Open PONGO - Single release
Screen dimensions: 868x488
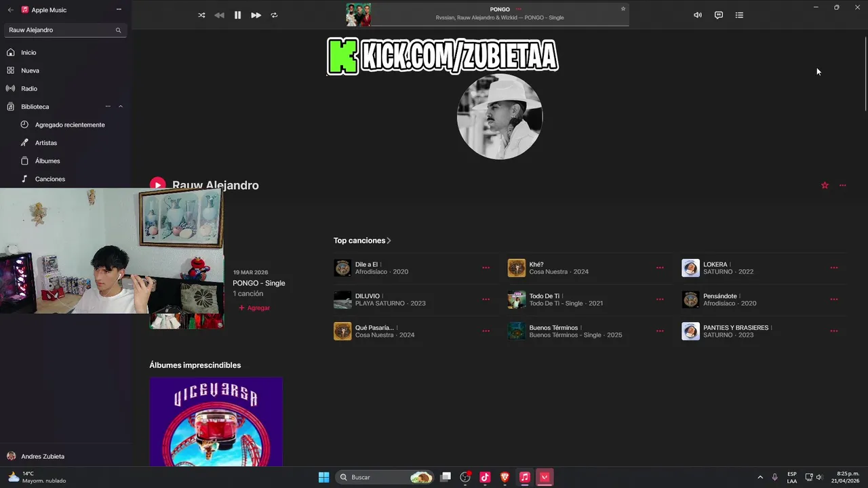tap(259, 283)
